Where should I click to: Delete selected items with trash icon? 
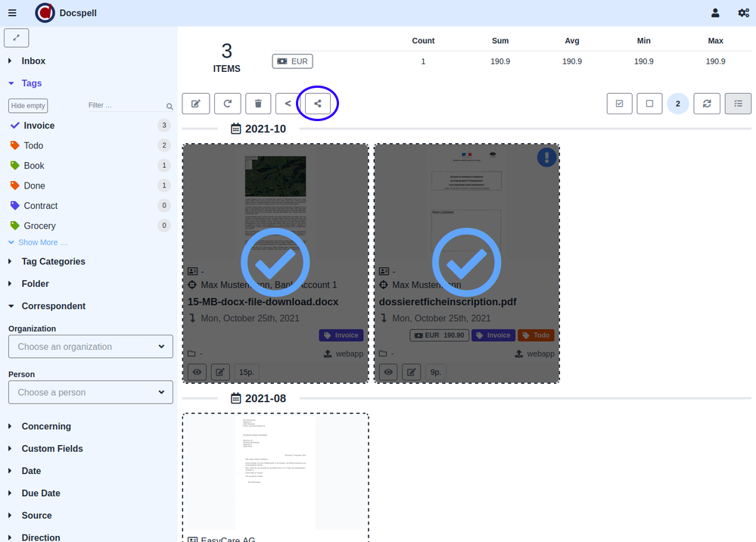coord(258,104)
